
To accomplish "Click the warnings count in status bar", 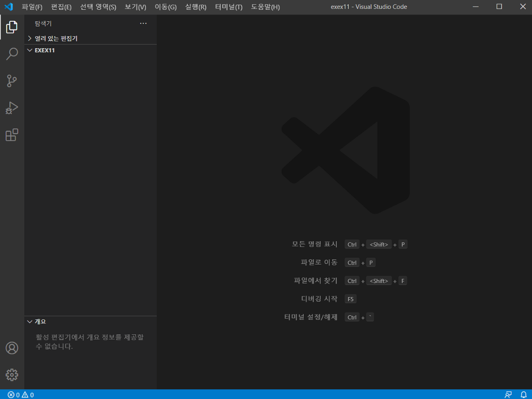I will point(28,394).
